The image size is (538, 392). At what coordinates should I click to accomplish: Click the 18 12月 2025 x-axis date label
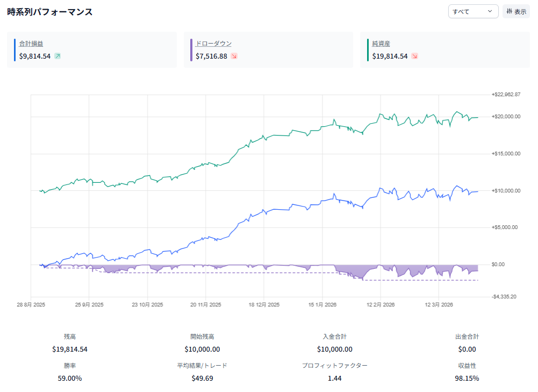pyautogui.click(x=264, y=305)
